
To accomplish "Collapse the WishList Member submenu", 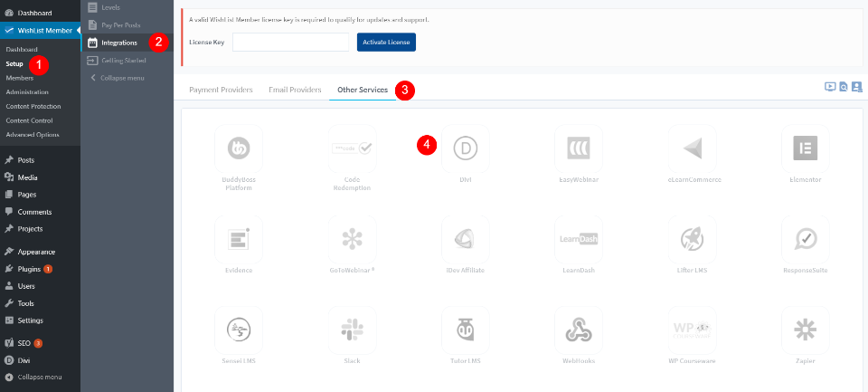I will point(119,78).
